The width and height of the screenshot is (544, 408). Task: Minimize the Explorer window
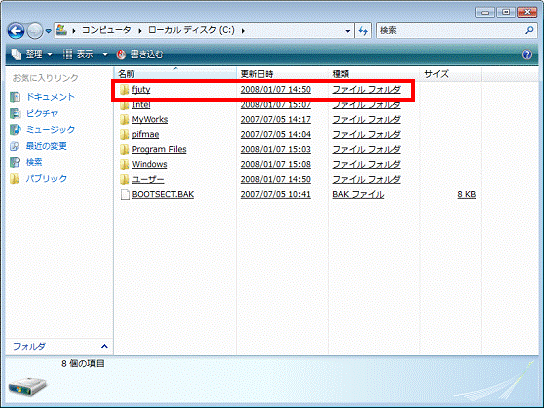[x=485, y=12]
